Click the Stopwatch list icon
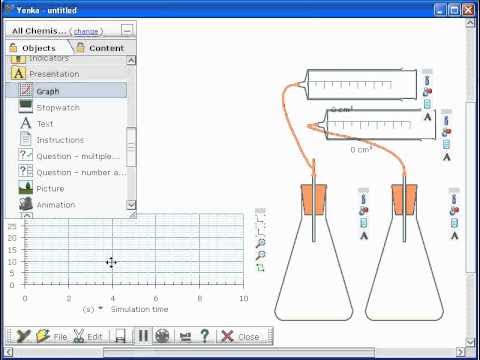 click(x=25, y=107)
